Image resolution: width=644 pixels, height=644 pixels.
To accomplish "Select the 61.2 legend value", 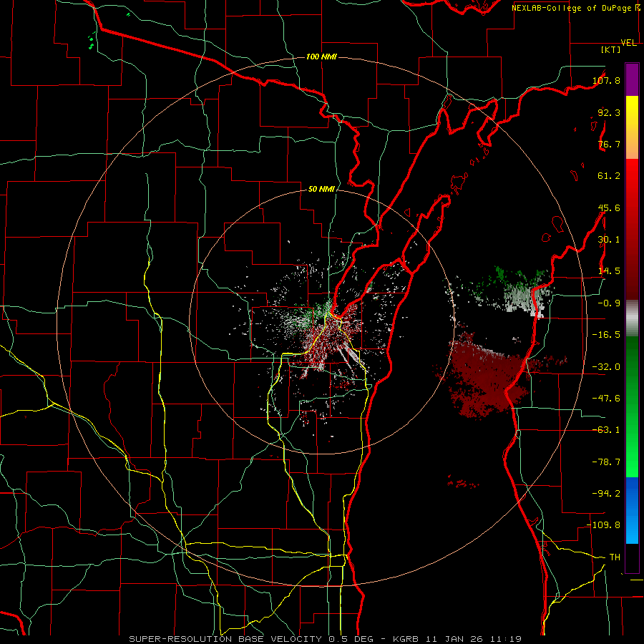I will point(609,176).
